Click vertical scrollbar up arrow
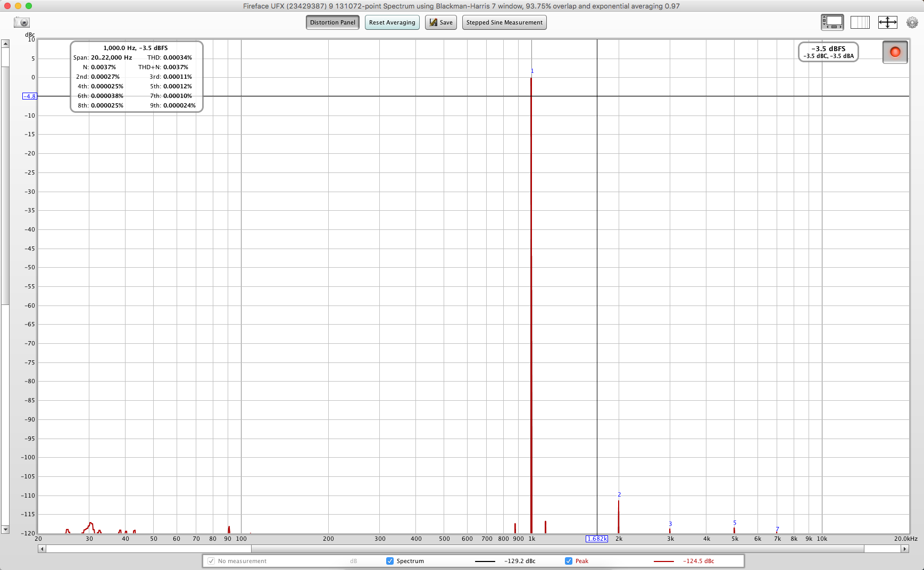Image resolution: width=924 pixels, height=570 pixels. click(5, 44)
